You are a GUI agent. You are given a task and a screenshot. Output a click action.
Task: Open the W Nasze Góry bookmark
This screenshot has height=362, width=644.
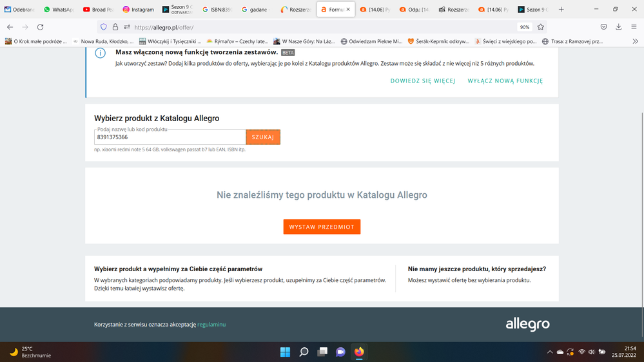point(304,41)
